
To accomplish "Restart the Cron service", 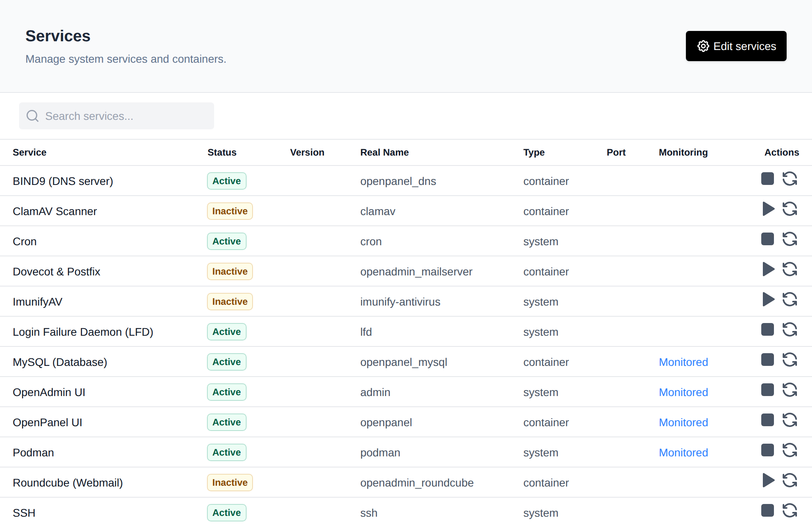I will [x=790, y=239].
